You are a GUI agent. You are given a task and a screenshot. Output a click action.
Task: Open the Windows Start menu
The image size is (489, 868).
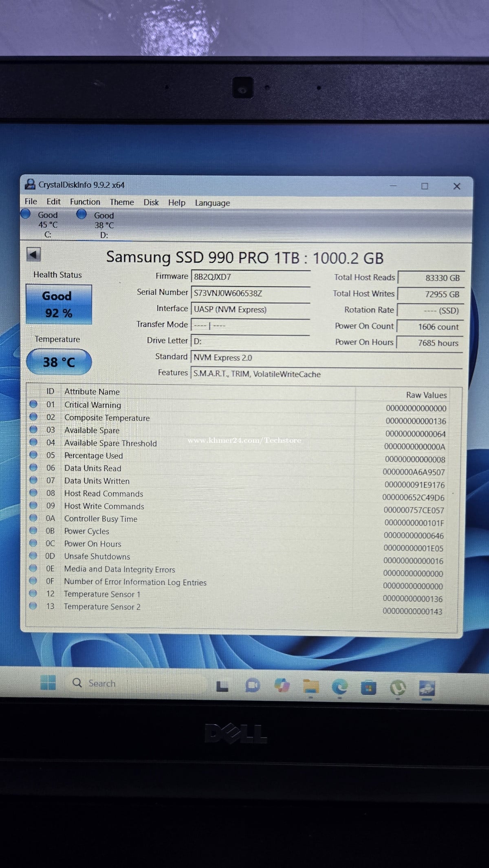[48, 682]
